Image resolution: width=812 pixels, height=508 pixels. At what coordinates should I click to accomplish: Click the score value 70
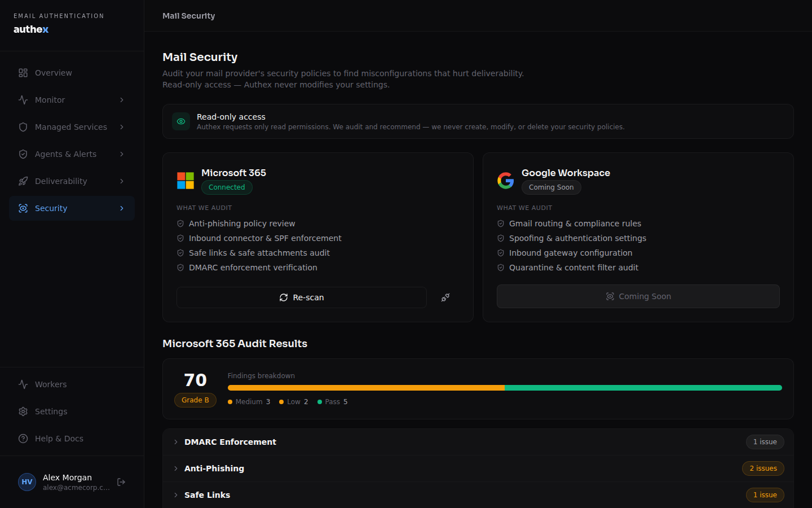click(x=195, y=380)
